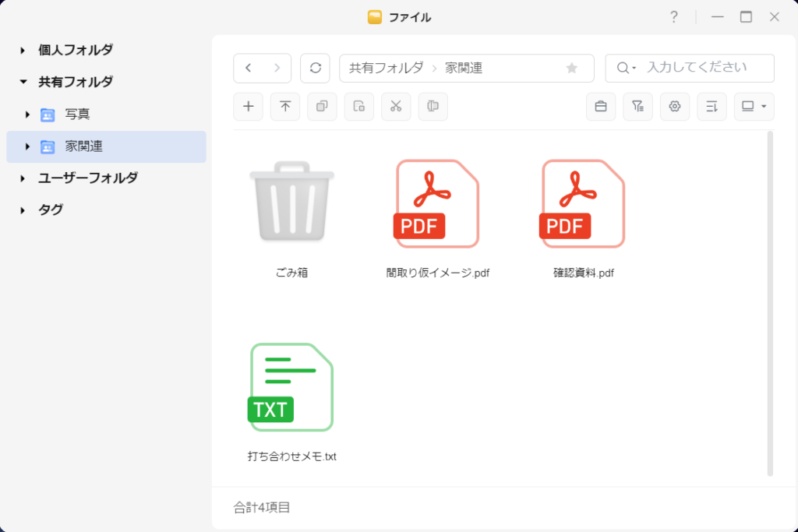The width and height of the screenshot is (798, 532).
Task: Open the gear settings icon in toolbar
Action: 675,107
